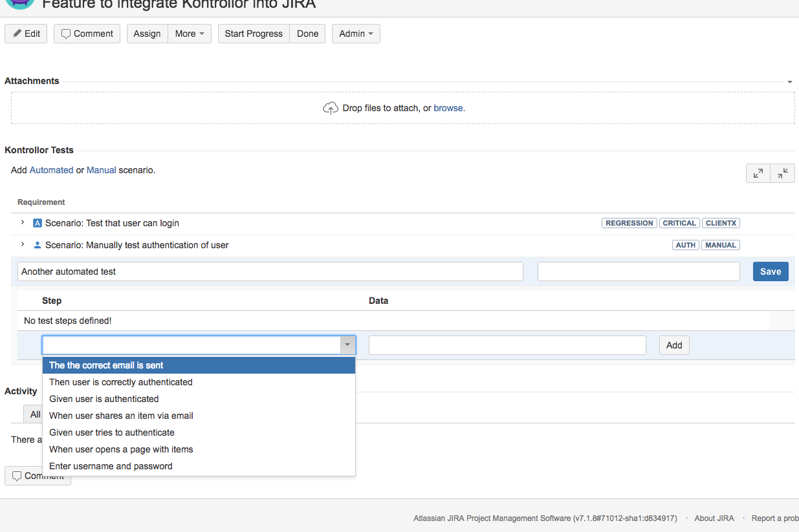This screenshot has height=532, width=799.
Task: Click the collapse-all arrows icon in Kontrollor Tests
Action: pos(783,173)
